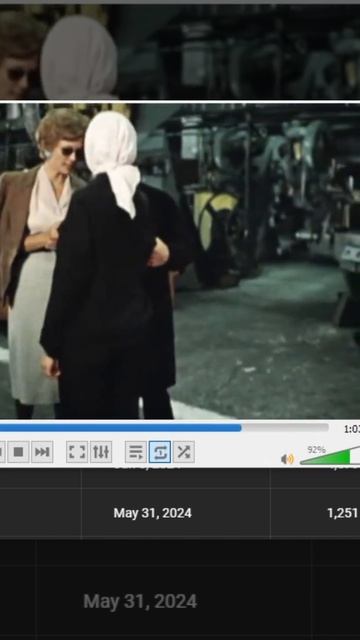Click the playing video frame
Image resolution: width=360 pixels, height=640 pixels.
pos(180,261)
